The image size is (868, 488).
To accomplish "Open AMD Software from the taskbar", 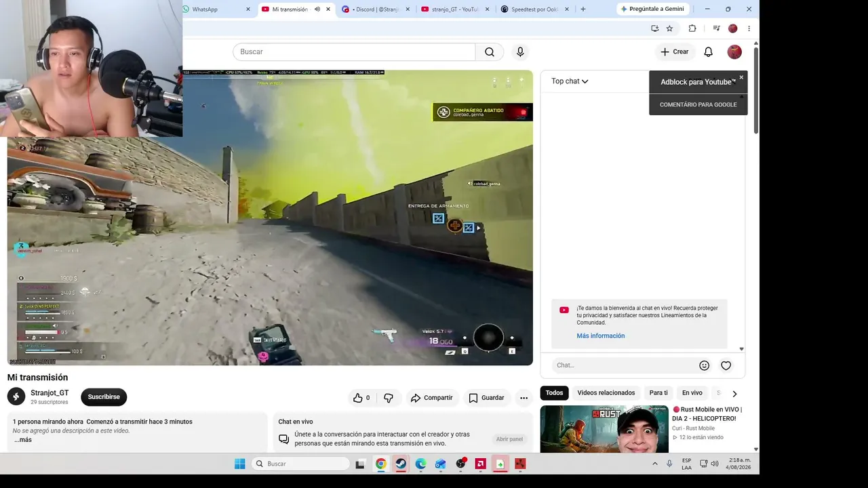I will (x=481, y=464).
